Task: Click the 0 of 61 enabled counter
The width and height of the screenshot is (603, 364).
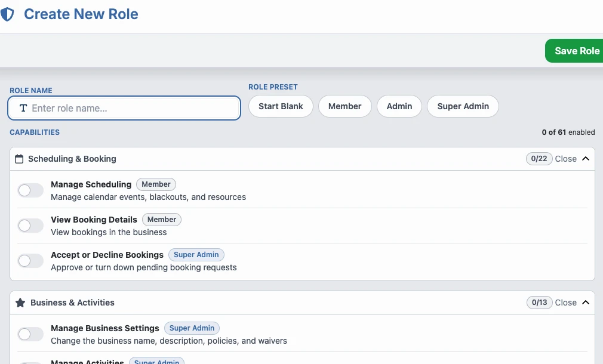Action: point(568,132)
